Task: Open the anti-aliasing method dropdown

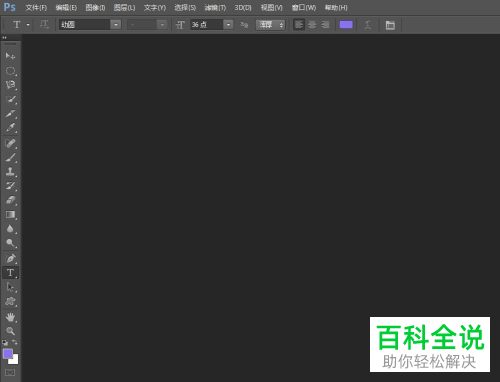Action: point(270,25)
